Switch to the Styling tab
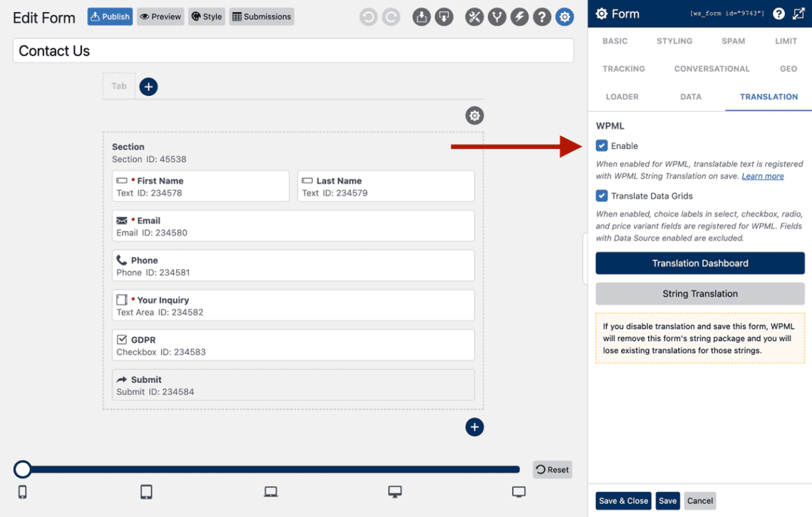The height and width of the screenshot is (517, 812). click(675, 41)
